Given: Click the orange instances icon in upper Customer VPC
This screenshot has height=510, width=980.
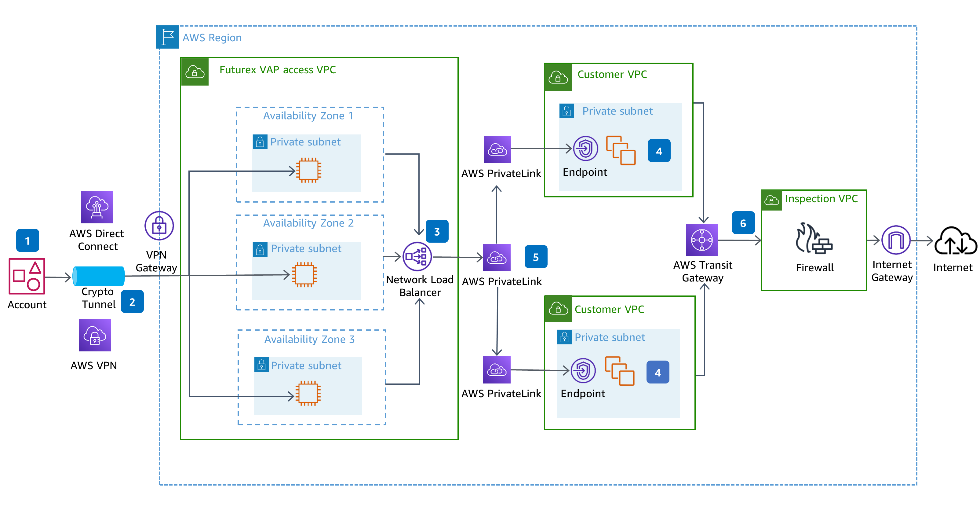Looking at the screenshot, I should click(621, 150).
